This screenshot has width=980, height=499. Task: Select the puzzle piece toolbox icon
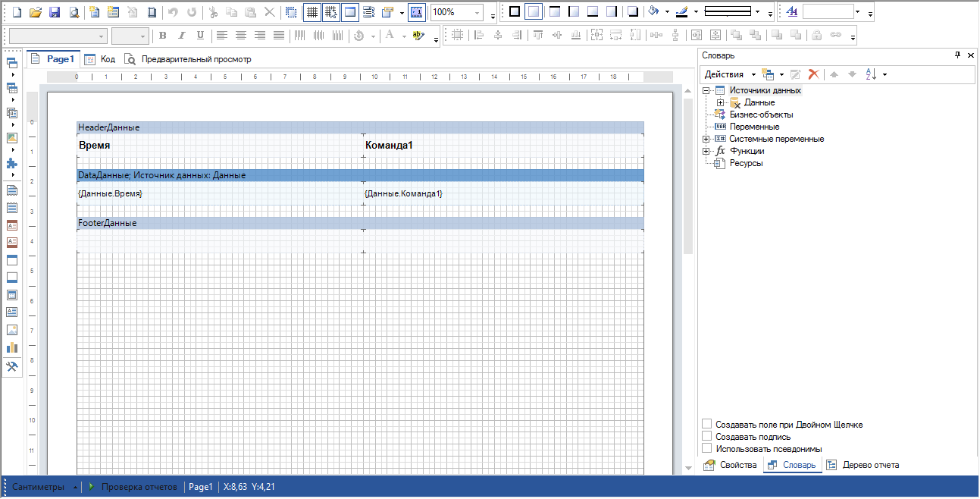pos(11,163)
